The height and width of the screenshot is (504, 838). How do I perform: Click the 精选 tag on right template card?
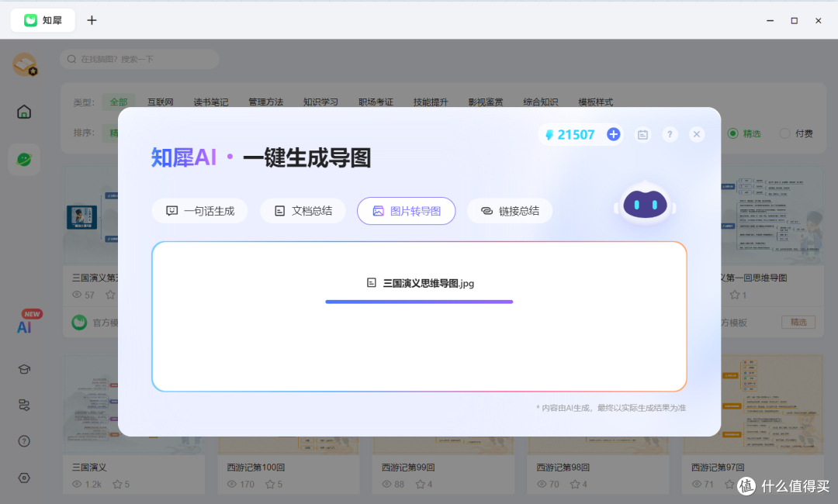pyautogui.click(x=798, y=322)
